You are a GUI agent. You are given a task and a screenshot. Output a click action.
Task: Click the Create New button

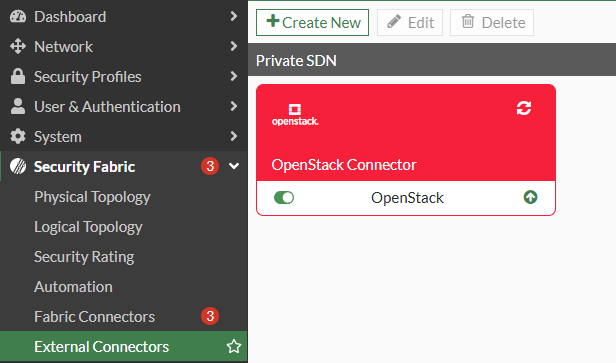[x=312, y=22]
